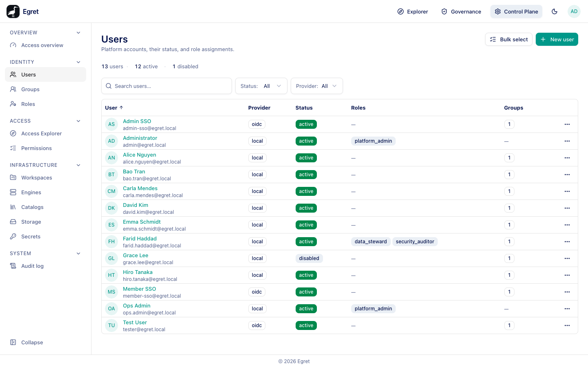Open Access Explorer in sidebar
588x368 pixels.
pyautogui.click(x=45, y=134)
